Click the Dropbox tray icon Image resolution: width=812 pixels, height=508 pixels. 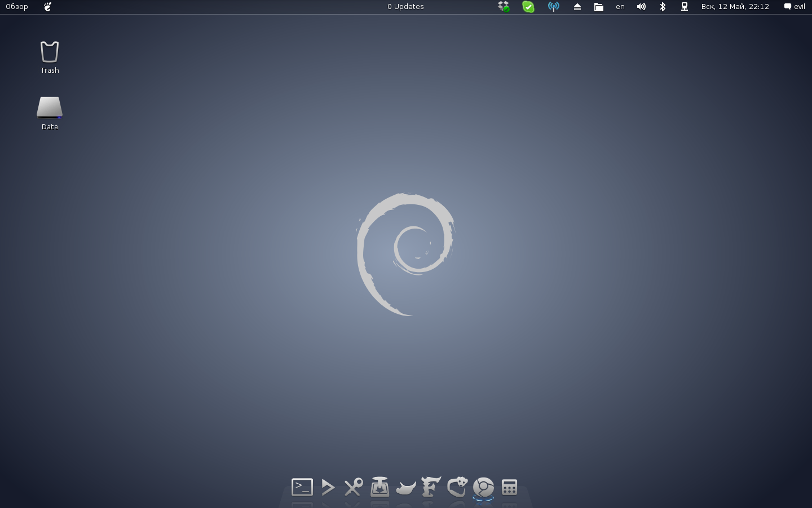pos(504,7)
